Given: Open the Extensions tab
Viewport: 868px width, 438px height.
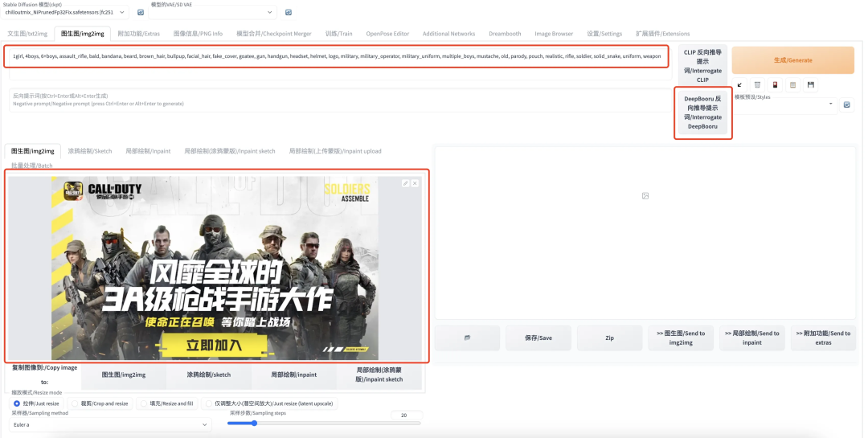Looking at the screenshot, I should point(662,33).
